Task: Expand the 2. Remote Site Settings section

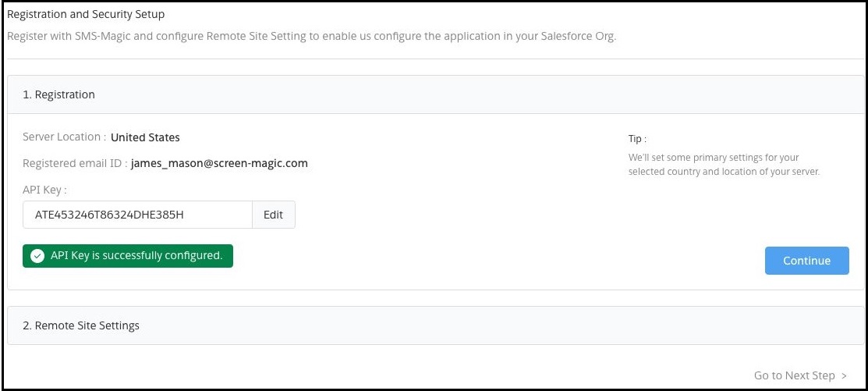Action: click(x=436, y=325)
